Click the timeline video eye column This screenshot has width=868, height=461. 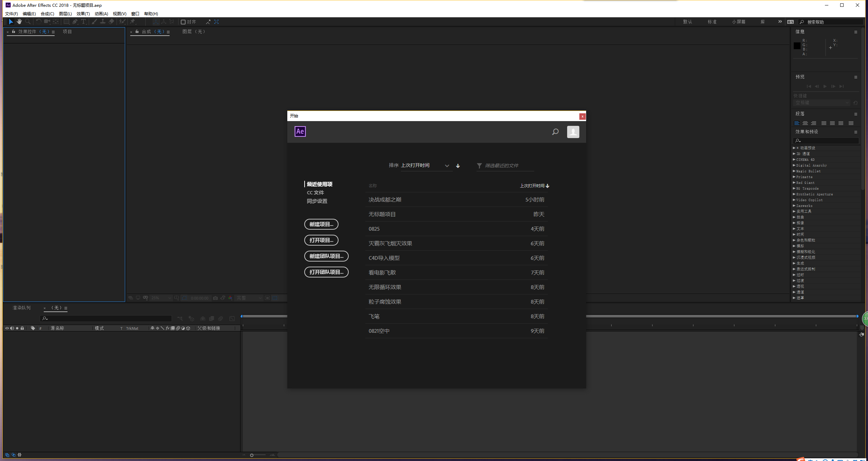tap(7, 328)
